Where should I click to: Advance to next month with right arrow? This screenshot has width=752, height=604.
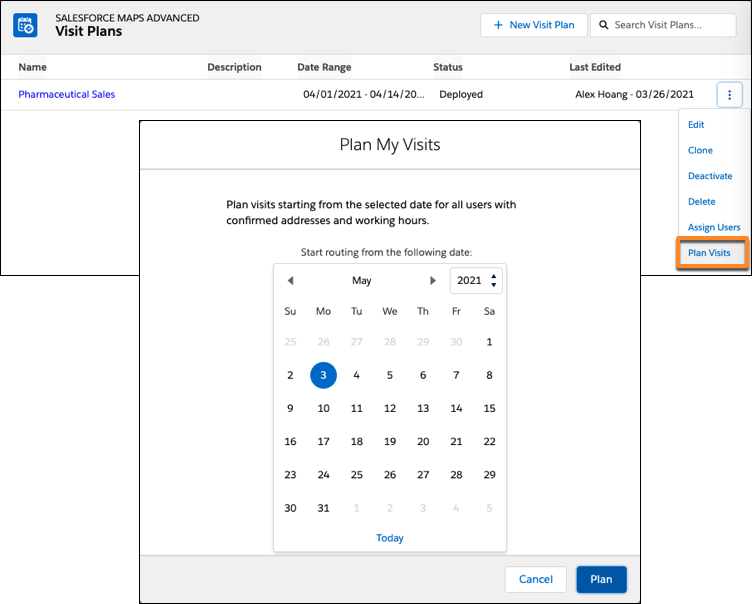pos(433,281)
